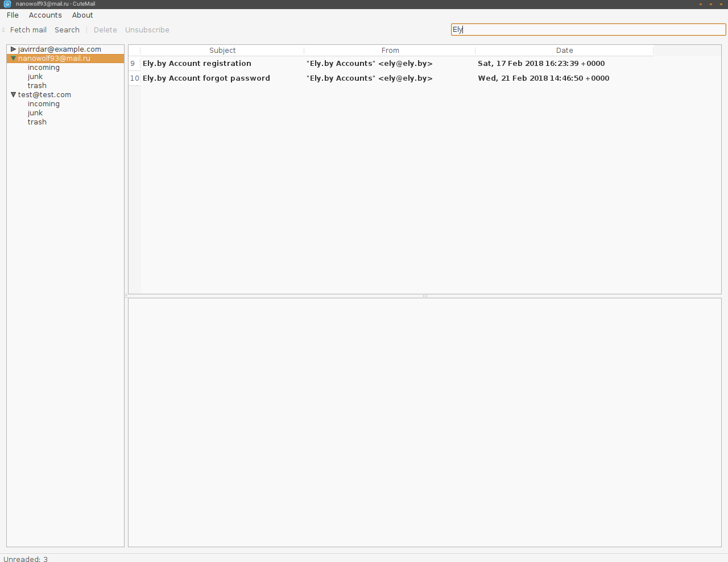Click the Delete toolbar button
Viewport: 728px width, 562px height.
105,30
